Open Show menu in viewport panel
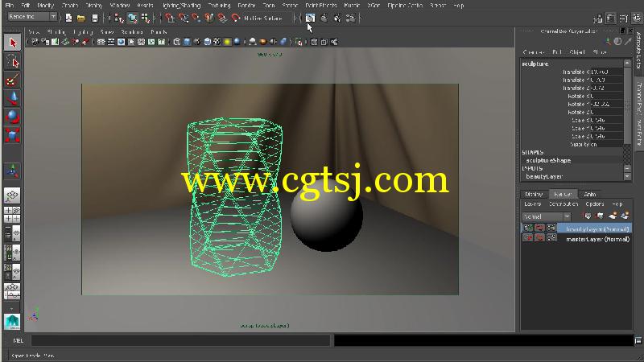The width and height of the screenshot is (644, 362). pos(106,32)
